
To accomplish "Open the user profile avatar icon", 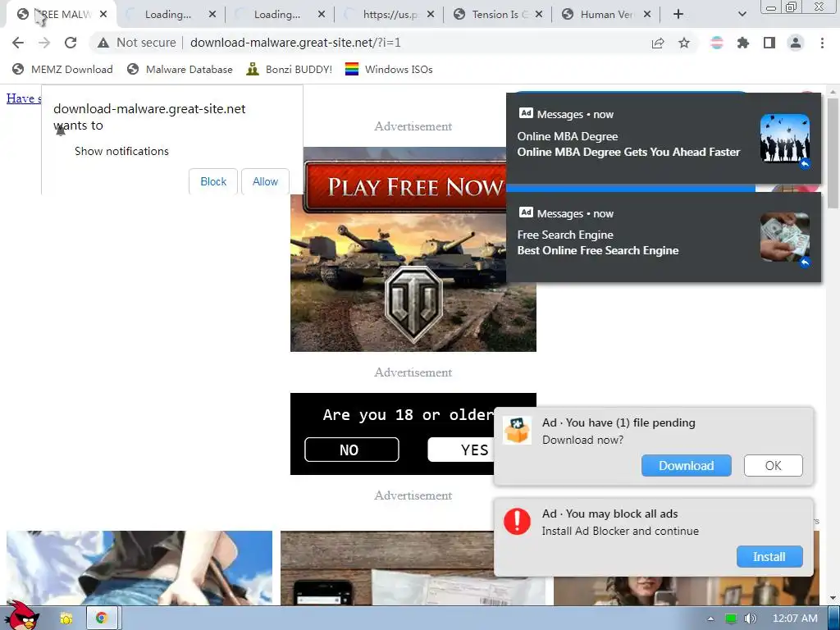I will (796, 43).
